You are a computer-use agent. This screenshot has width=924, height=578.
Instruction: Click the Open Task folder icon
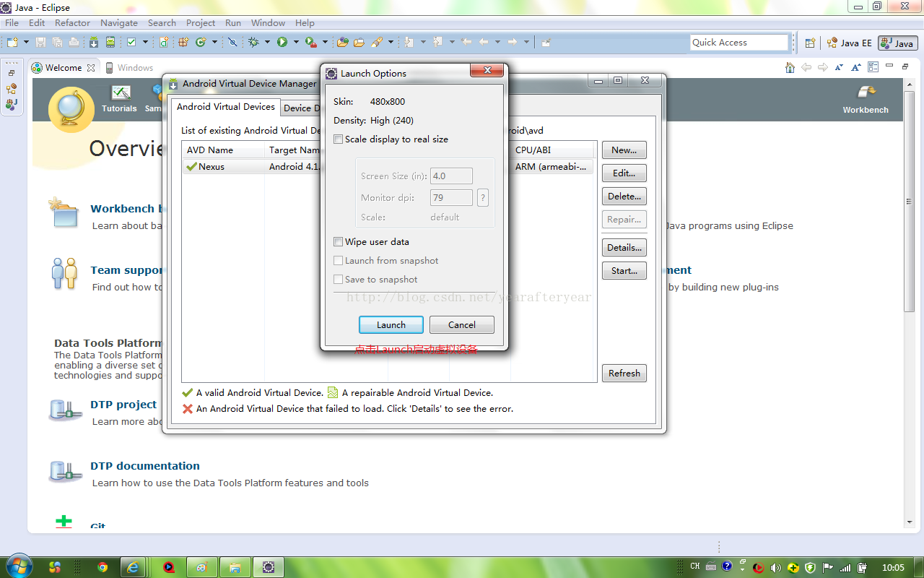coord(359,42)
